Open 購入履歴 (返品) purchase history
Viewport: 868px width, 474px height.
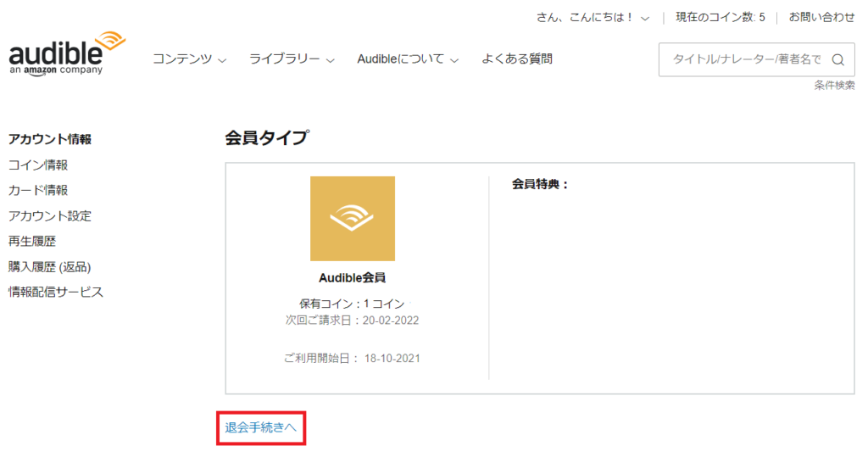point(49,266)
